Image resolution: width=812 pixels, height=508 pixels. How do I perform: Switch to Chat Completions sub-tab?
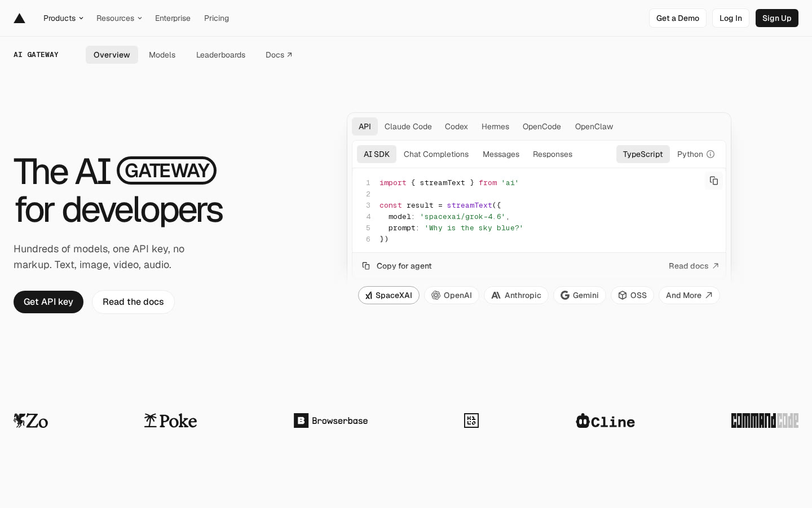[x=436, y=154]
